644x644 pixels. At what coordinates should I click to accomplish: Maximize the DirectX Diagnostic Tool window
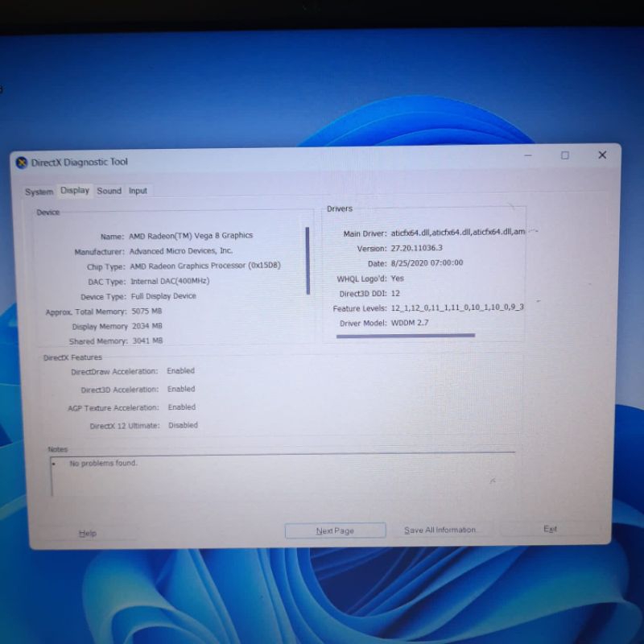[x=565, y=155]
